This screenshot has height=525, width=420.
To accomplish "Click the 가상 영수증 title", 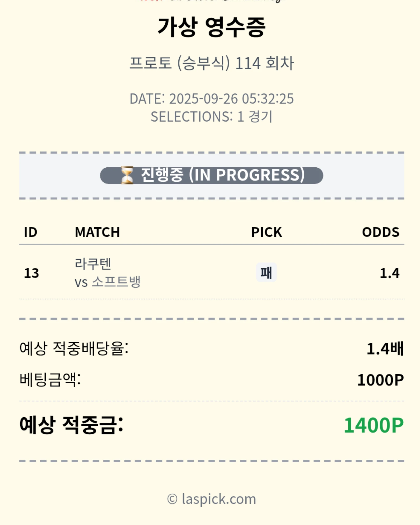I will (x=211, y=27).
